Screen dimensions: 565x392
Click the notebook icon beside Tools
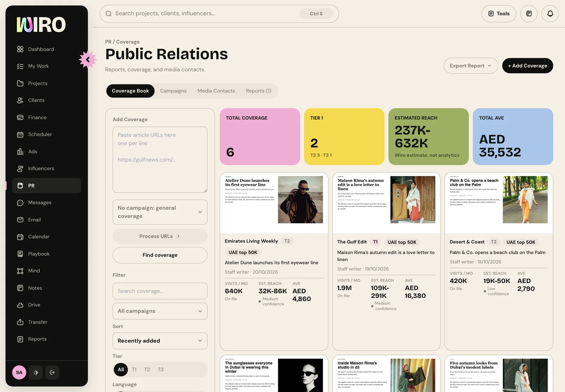tap(529, 14)
